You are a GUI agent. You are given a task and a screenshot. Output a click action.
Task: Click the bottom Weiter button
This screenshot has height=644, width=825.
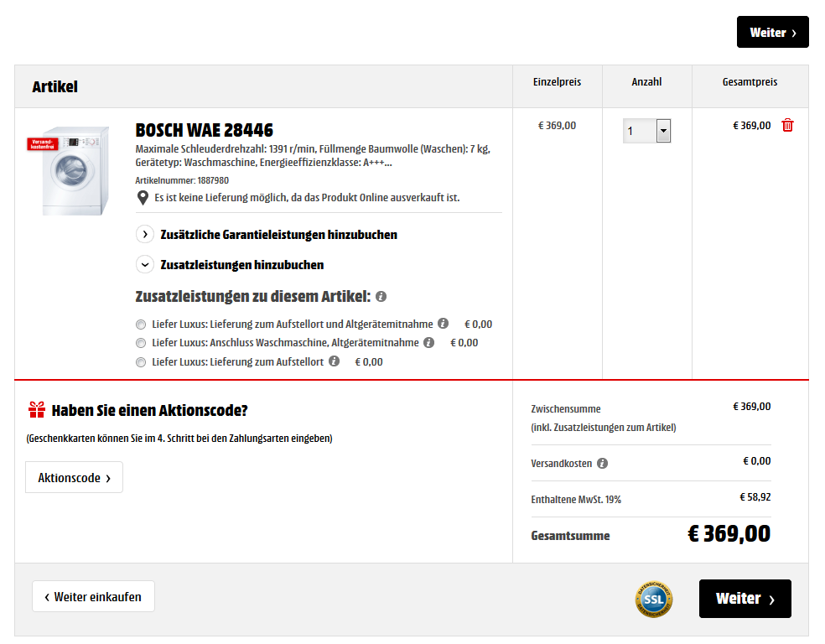(x=745, y=599)
